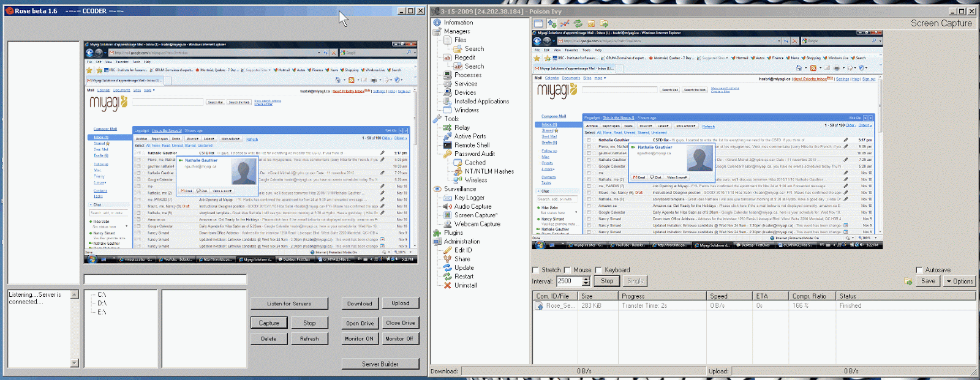Select the Share item under Administration
Viewport: 980px width, 380px height.
(462, 259)
